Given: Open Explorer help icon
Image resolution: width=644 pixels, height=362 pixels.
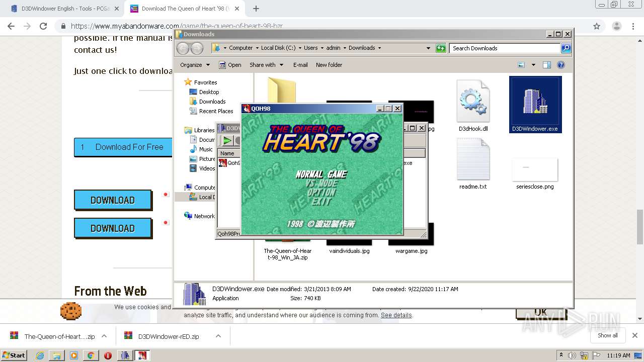Looking at the screenshot, I should coord(561,65).
